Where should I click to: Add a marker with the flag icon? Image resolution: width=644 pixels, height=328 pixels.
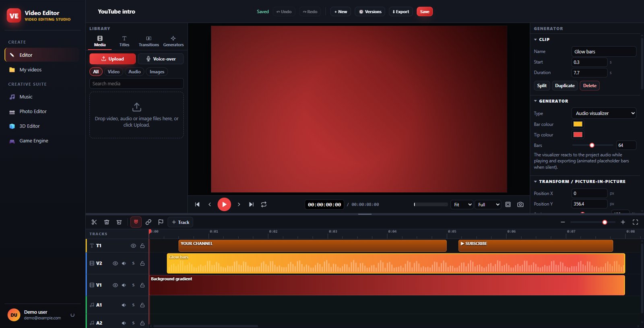click(161, 222)
